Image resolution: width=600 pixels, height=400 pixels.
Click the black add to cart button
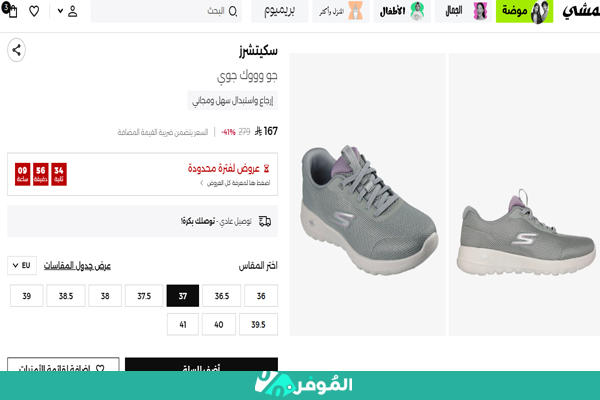[201, 364]
